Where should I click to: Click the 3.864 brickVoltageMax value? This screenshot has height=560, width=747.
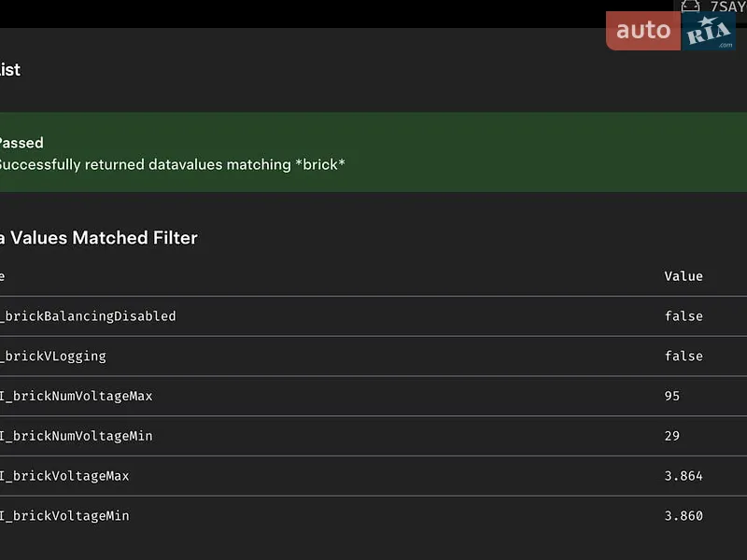point(684,476)
